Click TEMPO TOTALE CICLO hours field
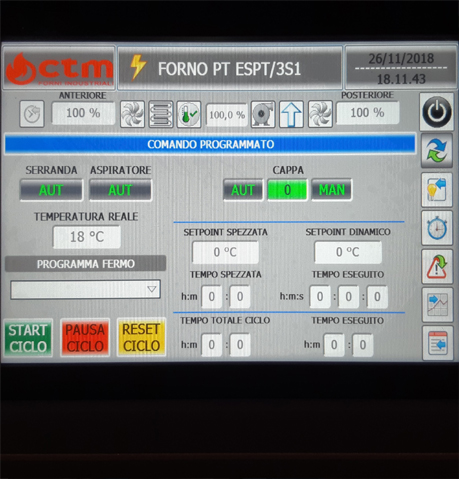Image resolution: width=459 pixels, height=479 pixels. 211,345
